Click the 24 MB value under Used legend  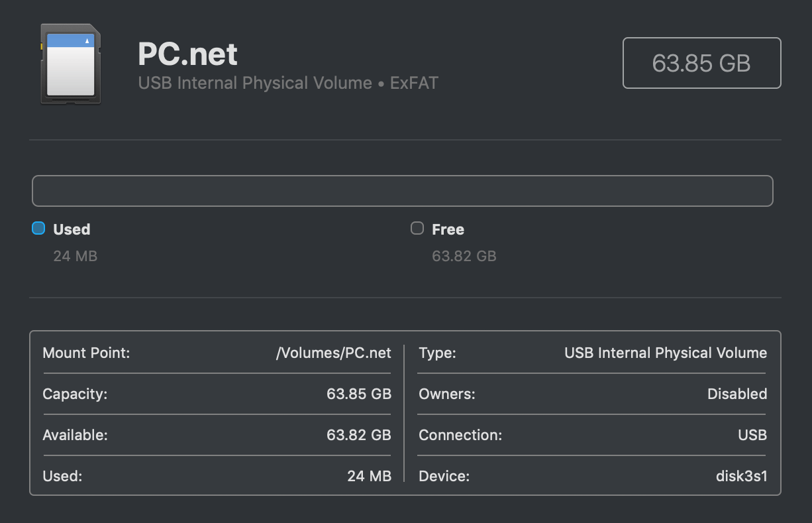tap(75, 256)
